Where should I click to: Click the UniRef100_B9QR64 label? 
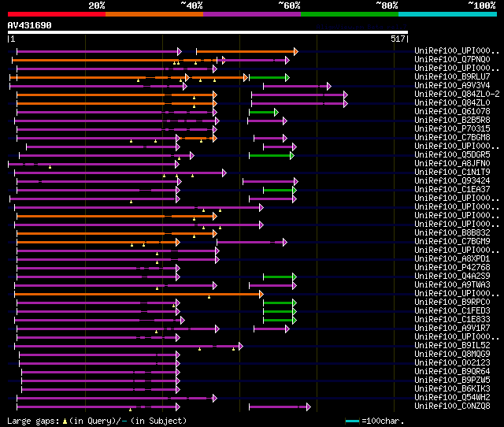tap(452, 372)
